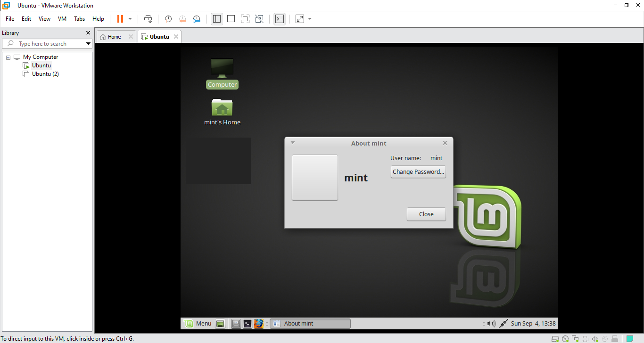
Task: Open the Linux Mint Menu button
Action: [198, 323]
